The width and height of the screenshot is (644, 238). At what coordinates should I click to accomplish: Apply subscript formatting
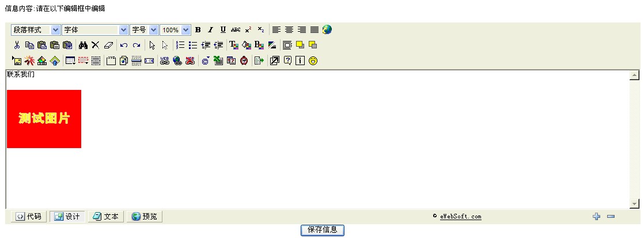click(x=260, y=29)
